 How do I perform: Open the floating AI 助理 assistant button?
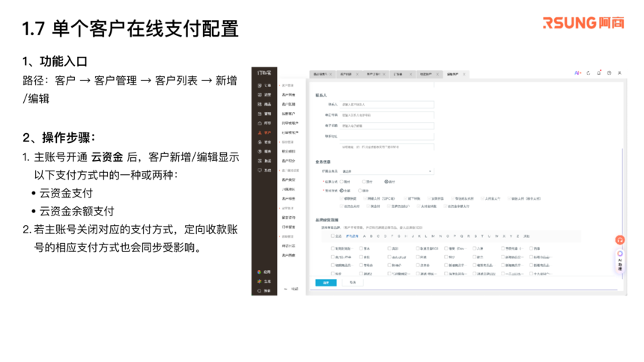tap(620, 260)
